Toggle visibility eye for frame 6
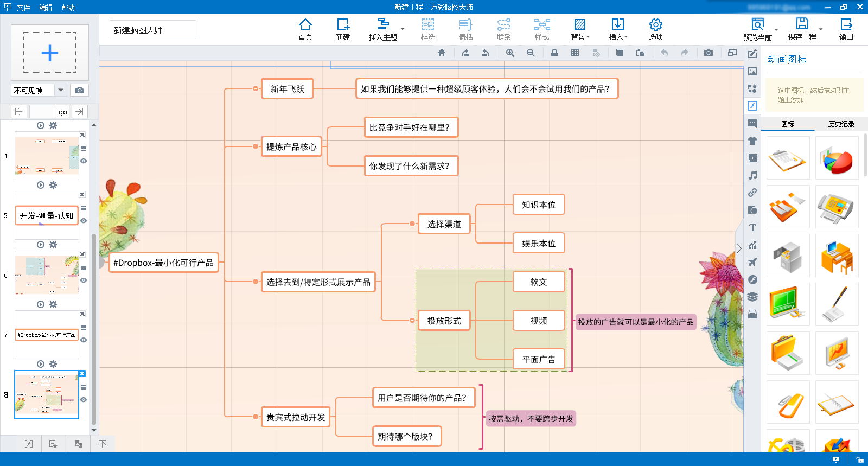Viewport: 868px width, 466px height. click(x=84, y=280)
